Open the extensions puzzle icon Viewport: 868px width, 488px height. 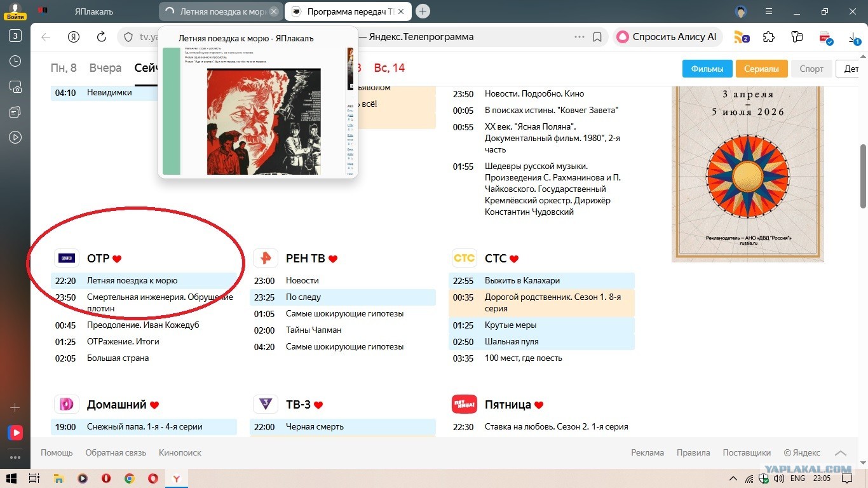769,37
